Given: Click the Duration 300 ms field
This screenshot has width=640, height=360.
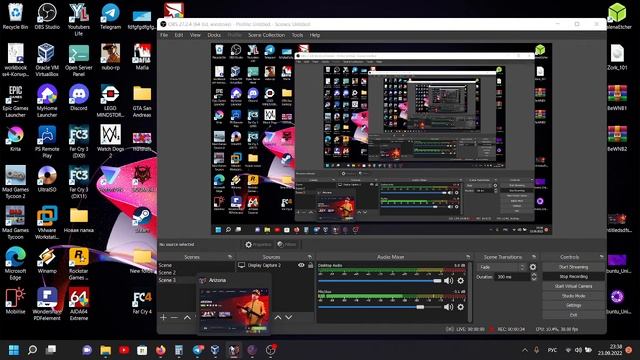Looking at the screenshot, I should pos(512,277).
